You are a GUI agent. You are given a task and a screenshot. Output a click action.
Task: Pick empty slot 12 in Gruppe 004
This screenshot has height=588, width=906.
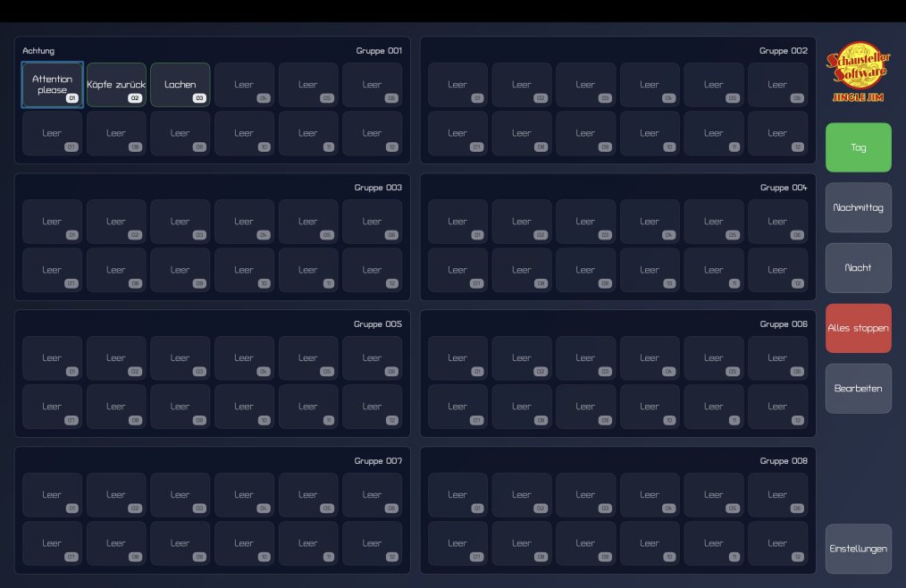pyautogui.click(x=777, y=270)
